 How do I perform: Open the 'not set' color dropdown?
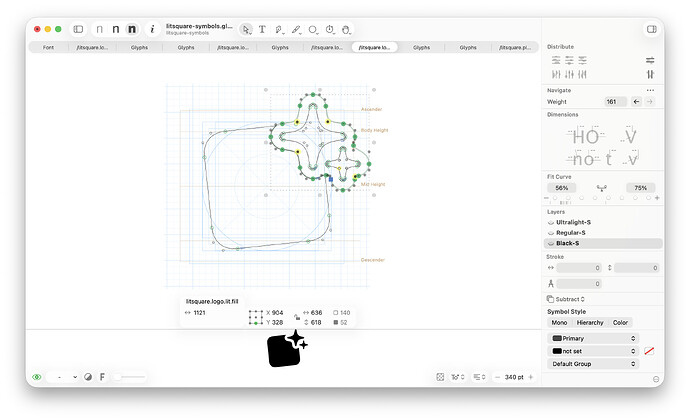tap(593, 351)
